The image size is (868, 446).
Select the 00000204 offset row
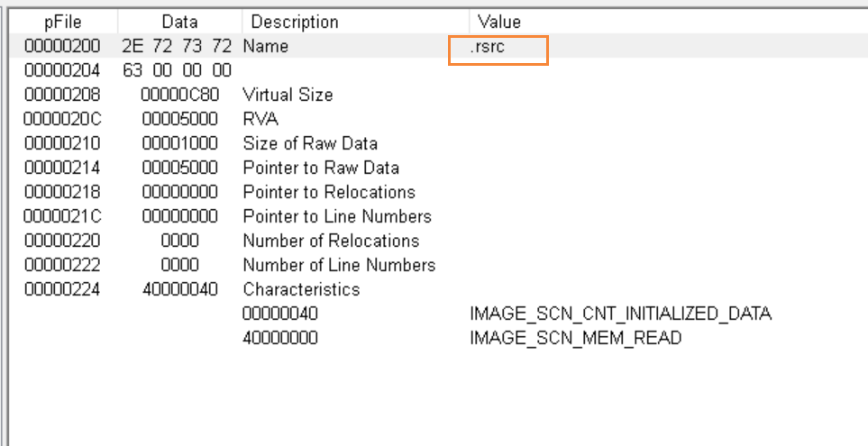pyautogui.click(x=63, y=70)
